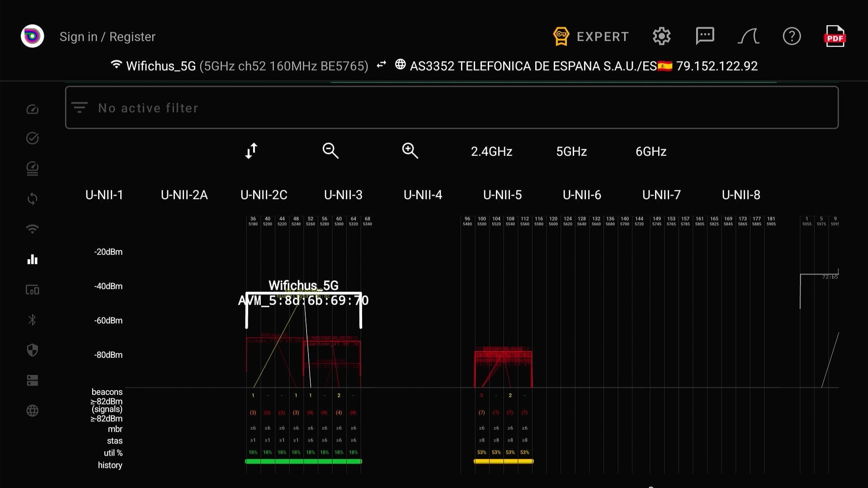Open the help question mark icon
Screen dimensions: 868x488
click(x=792, y=36)
